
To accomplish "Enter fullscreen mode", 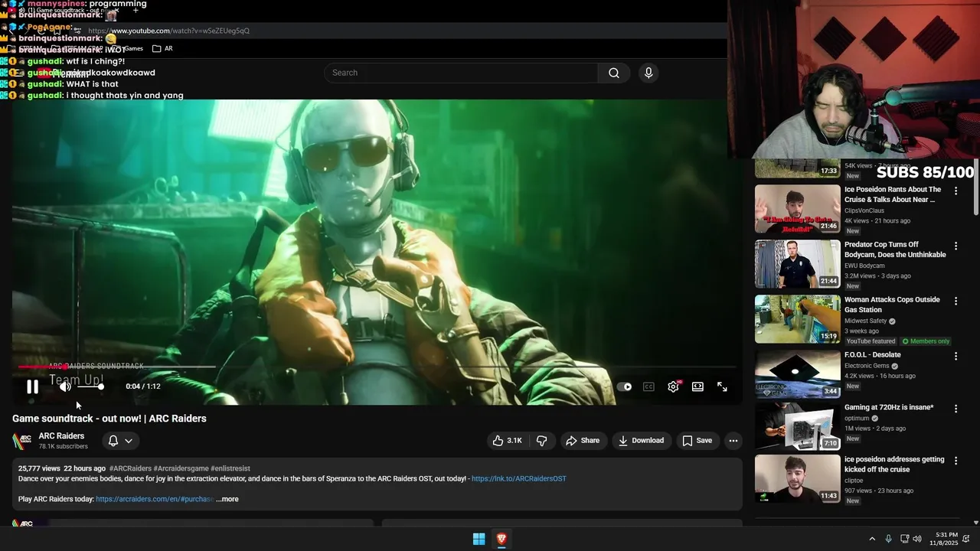I will pyautogui.click(x=722, y=386).
